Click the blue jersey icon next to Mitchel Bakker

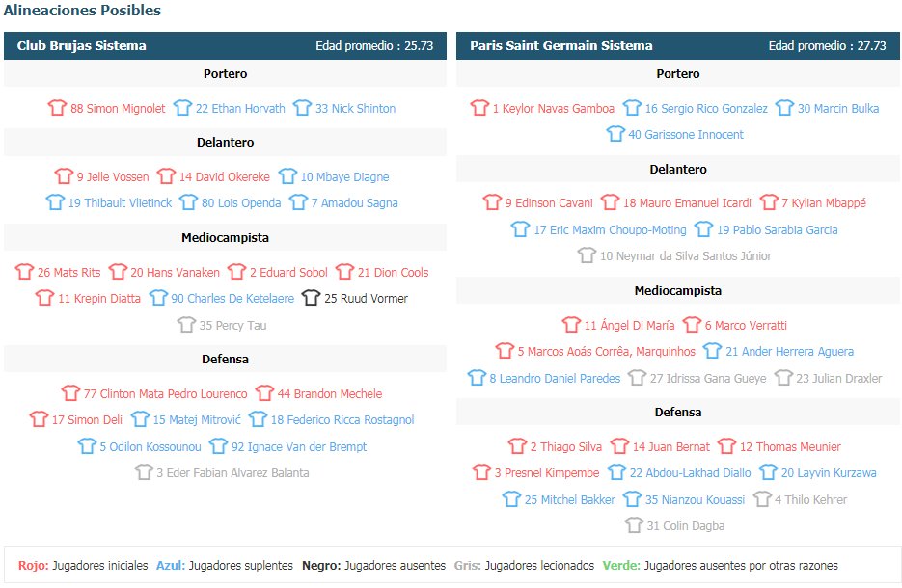pos(511,499)
